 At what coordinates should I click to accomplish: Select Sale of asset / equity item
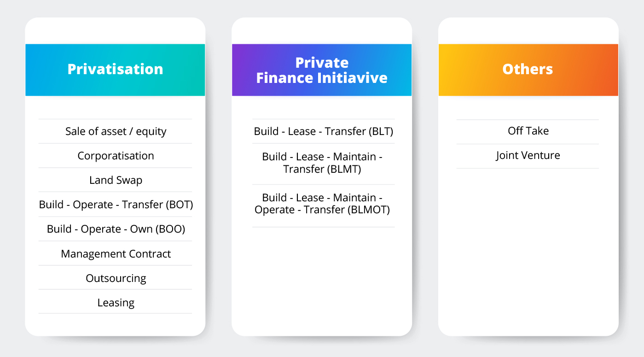116,131
